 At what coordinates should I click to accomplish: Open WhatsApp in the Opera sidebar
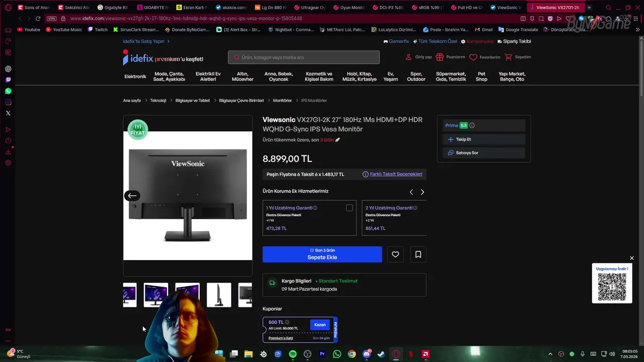pyautogui.click(x=8, y=91)
